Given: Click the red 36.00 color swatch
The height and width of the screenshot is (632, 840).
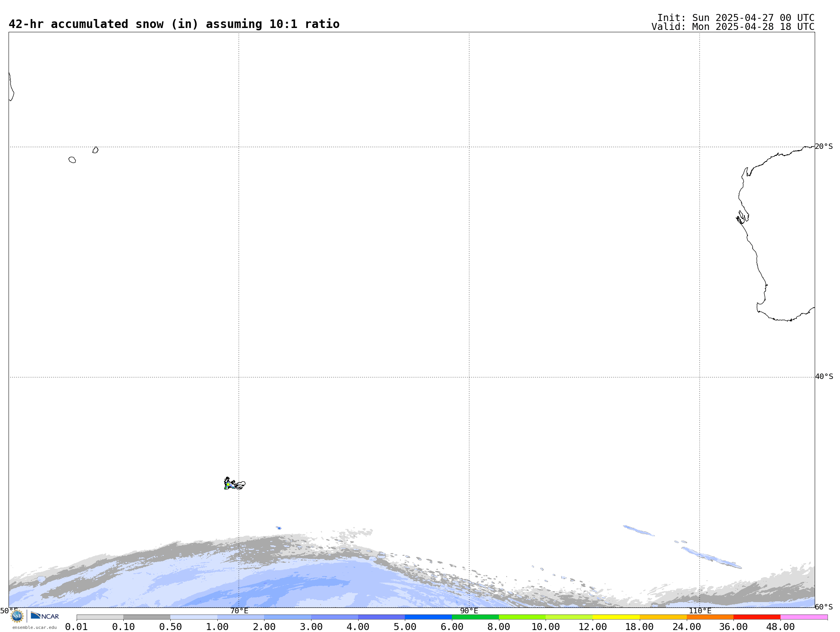Looking at the screenshot, I should tap(757, 617).
